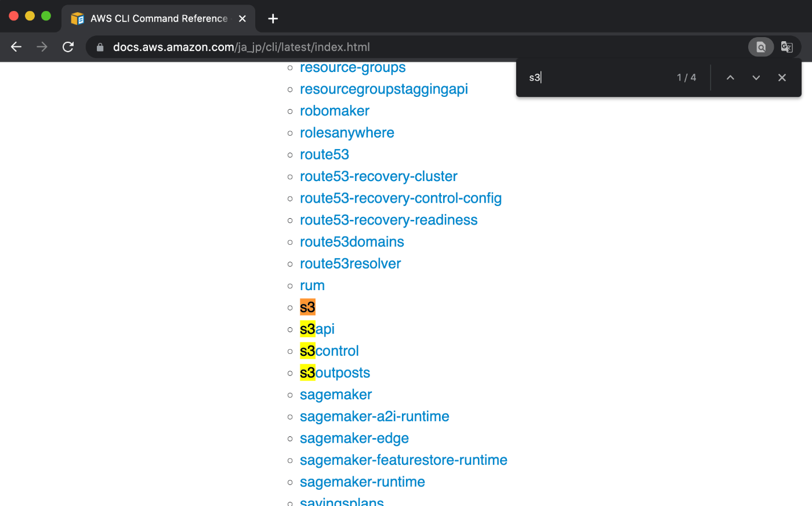Open the sagemaker-edge link

tap(354, 438)
